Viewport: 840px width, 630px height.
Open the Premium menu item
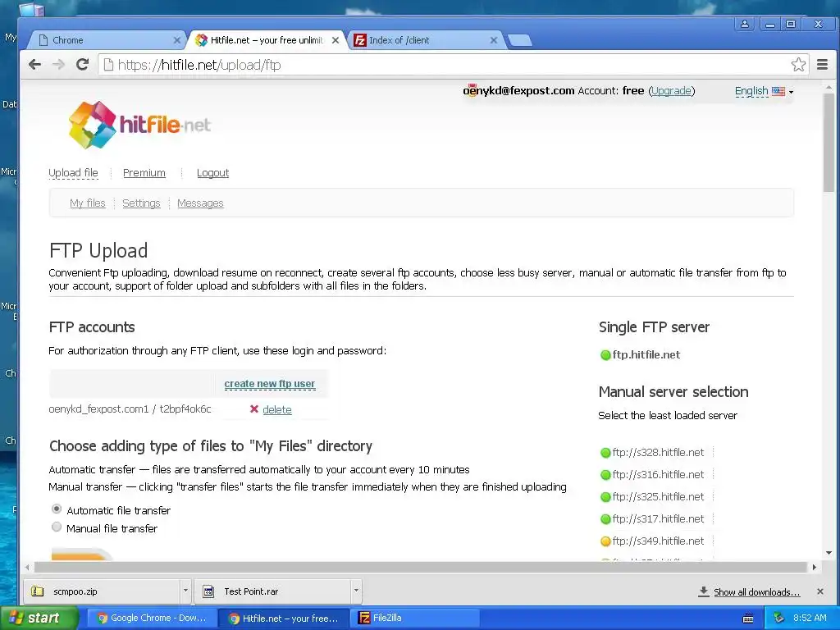(144, 173)
